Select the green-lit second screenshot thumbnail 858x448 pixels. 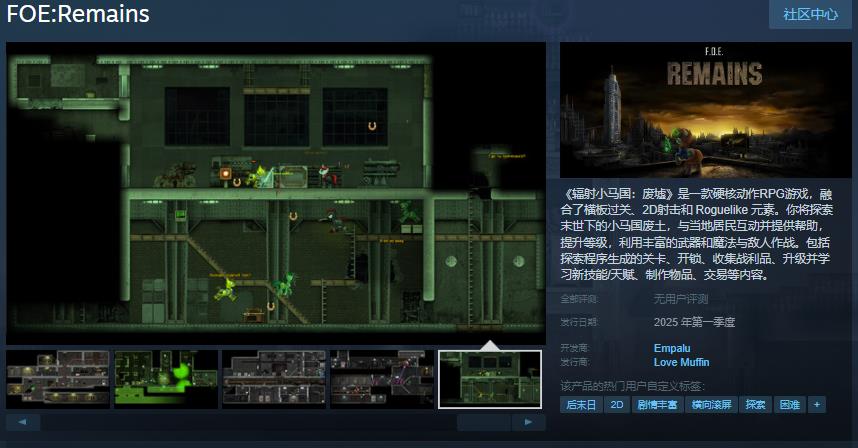[x=166, y=379]
